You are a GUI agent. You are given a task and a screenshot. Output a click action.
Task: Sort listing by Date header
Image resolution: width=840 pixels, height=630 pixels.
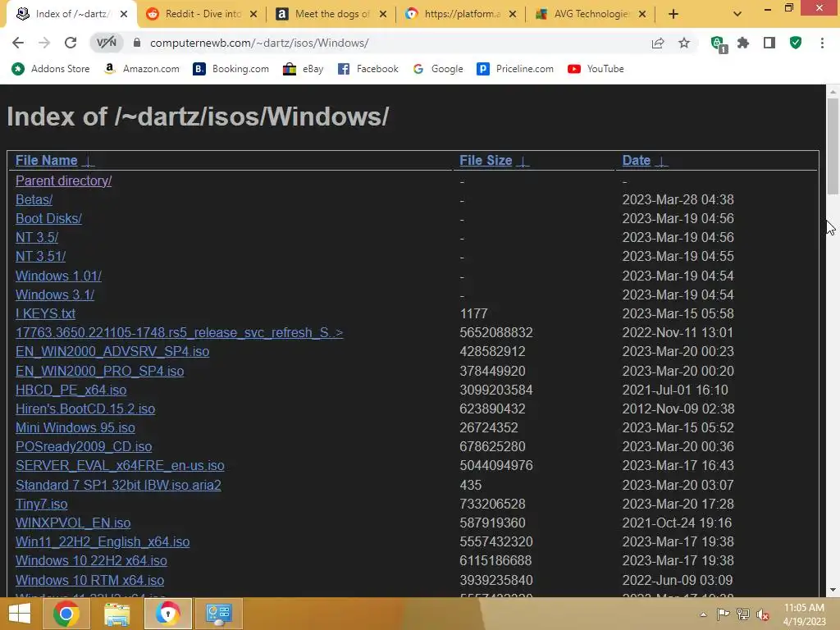pos(637,160)
